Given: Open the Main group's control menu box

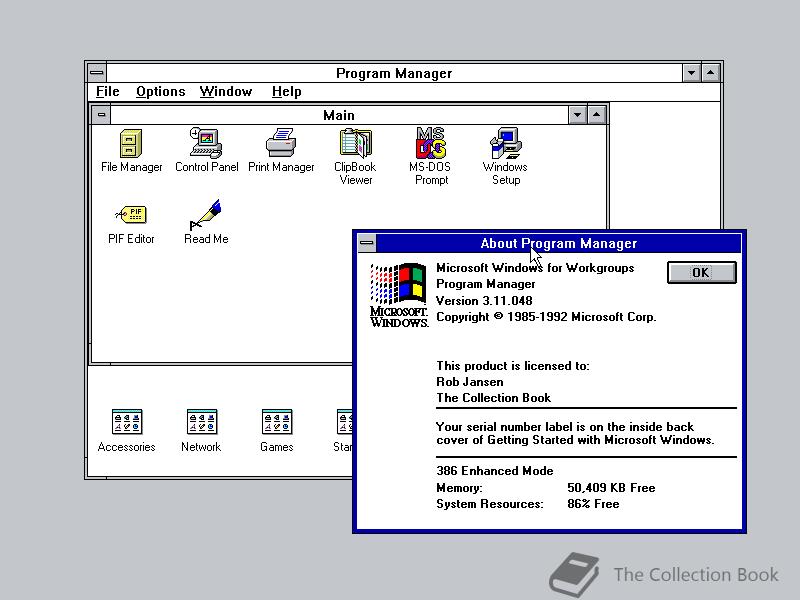Looking at the screenshot, I should pos(101,115).
